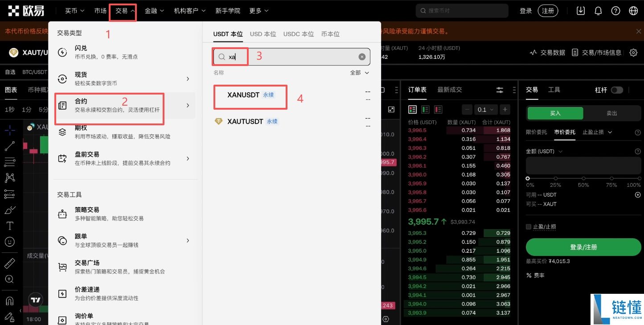Expand the 机构客户 header dropdown
Screen dimensions: 644x325
[x=189, y=11]
